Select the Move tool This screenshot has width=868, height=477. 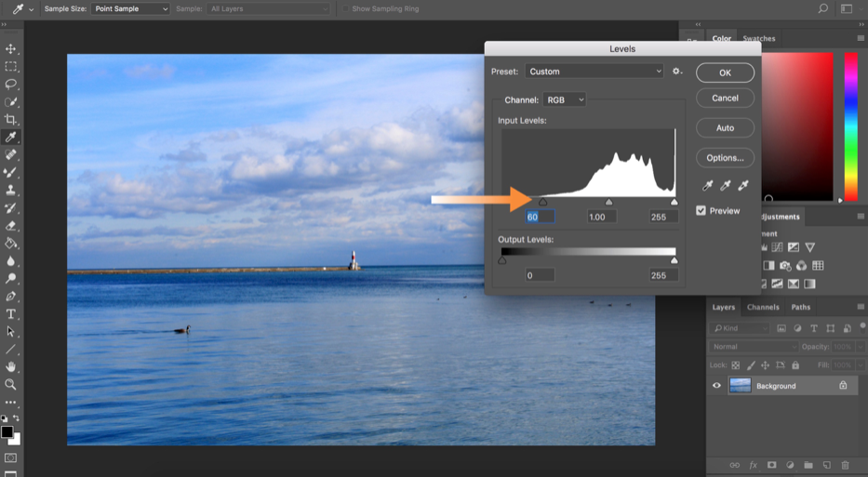coord(10,48)
